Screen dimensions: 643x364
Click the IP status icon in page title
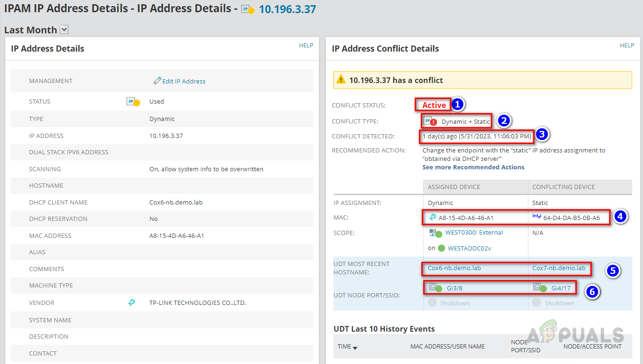tap(248, 9)
